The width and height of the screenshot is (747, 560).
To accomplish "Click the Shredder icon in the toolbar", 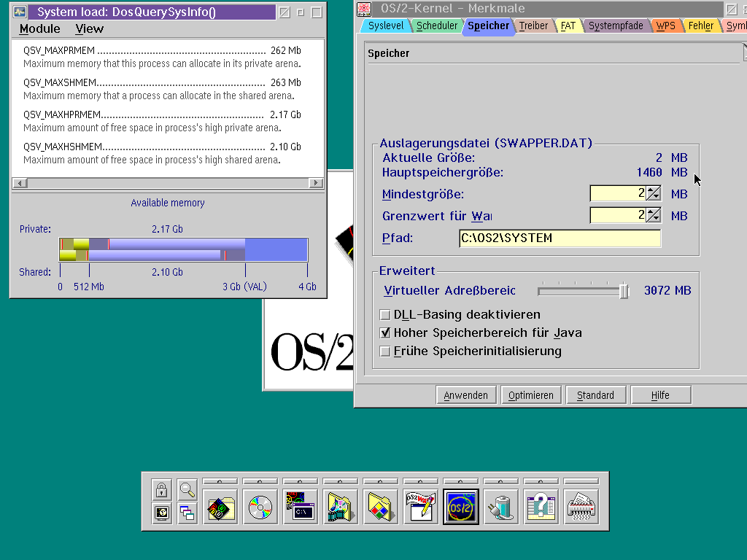I will [581, 507].
